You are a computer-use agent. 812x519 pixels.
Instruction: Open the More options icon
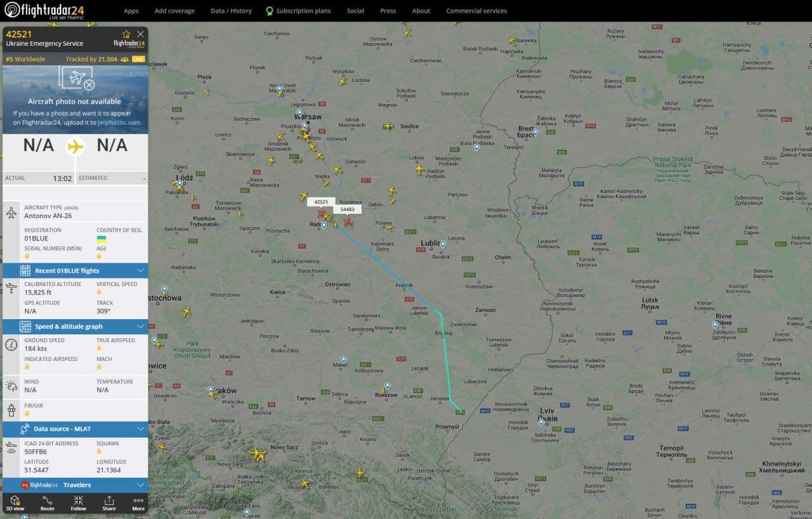click(x=138, y=503)
